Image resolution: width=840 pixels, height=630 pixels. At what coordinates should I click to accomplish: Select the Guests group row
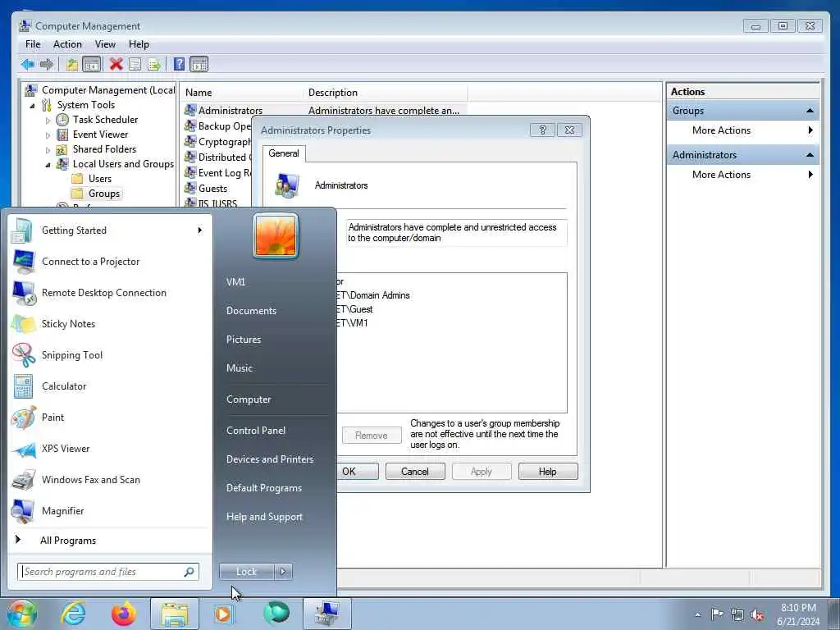212,189
